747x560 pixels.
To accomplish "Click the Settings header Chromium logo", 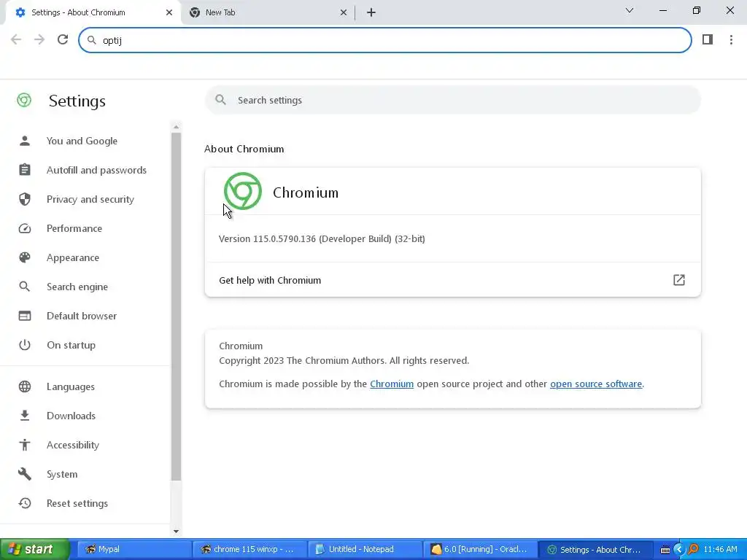I will click(24, 100).
